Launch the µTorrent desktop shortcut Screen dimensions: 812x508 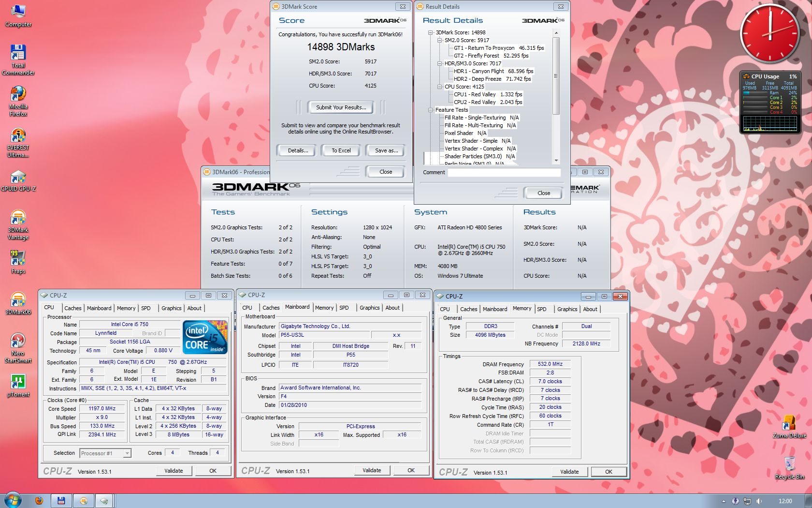18,385
